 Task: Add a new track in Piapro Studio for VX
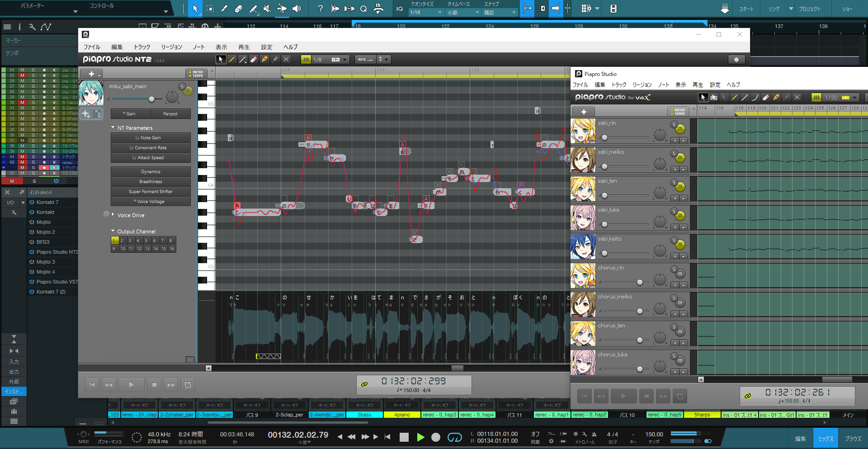[x=584, y=112]
